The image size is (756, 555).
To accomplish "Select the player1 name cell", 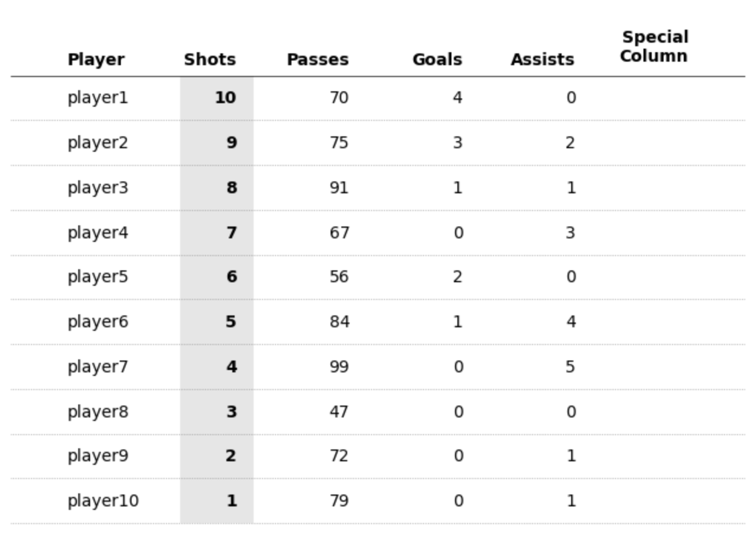I will (98, 98).
